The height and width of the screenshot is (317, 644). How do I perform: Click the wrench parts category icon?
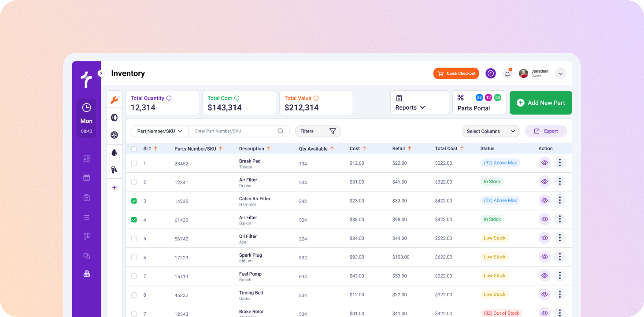(x=114, y=100)
